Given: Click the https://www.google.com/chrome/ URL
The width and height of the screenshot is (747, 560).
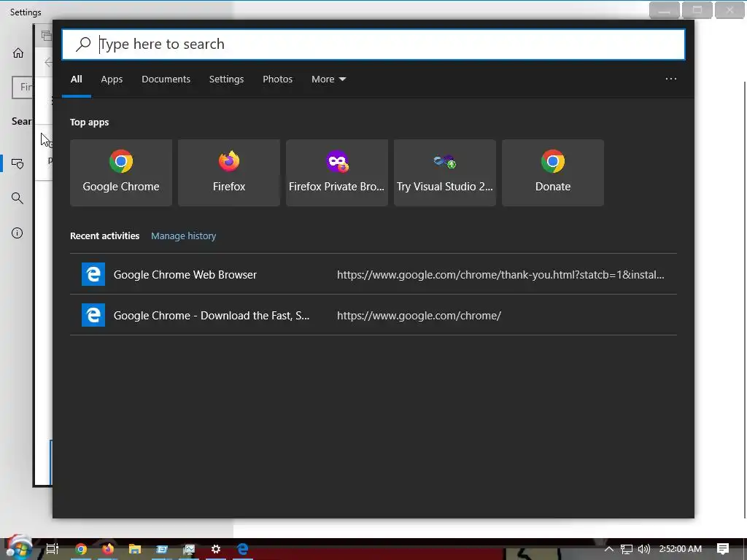Looking at the screenshot, I should [419, 316].
